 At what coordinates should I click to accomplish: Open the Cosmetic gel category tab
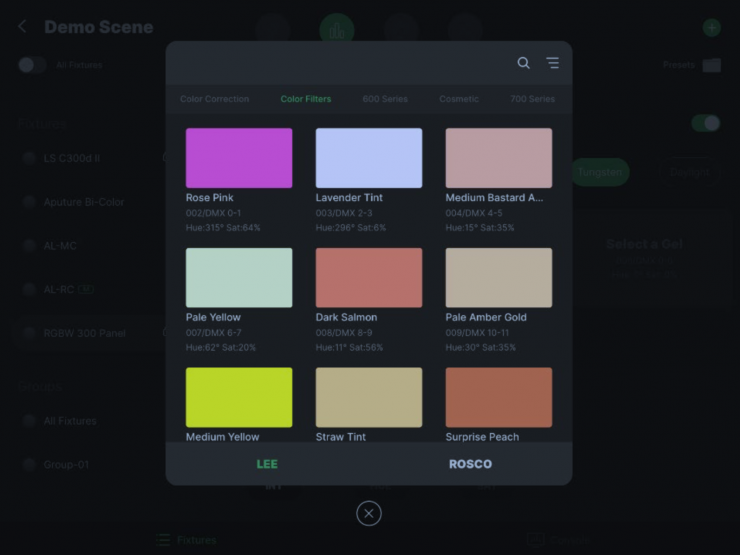459,99
